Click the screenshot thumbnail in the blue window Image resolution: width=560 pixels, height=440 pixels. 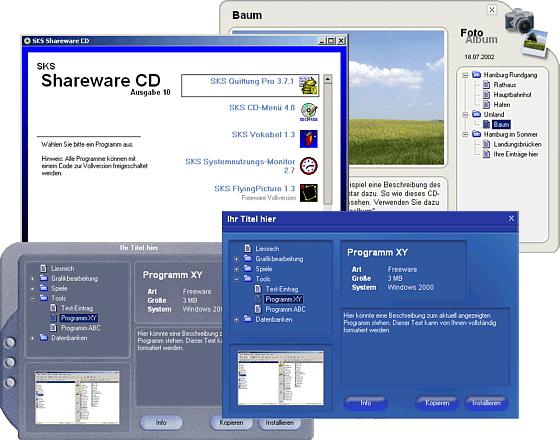[x=281, y=378]
